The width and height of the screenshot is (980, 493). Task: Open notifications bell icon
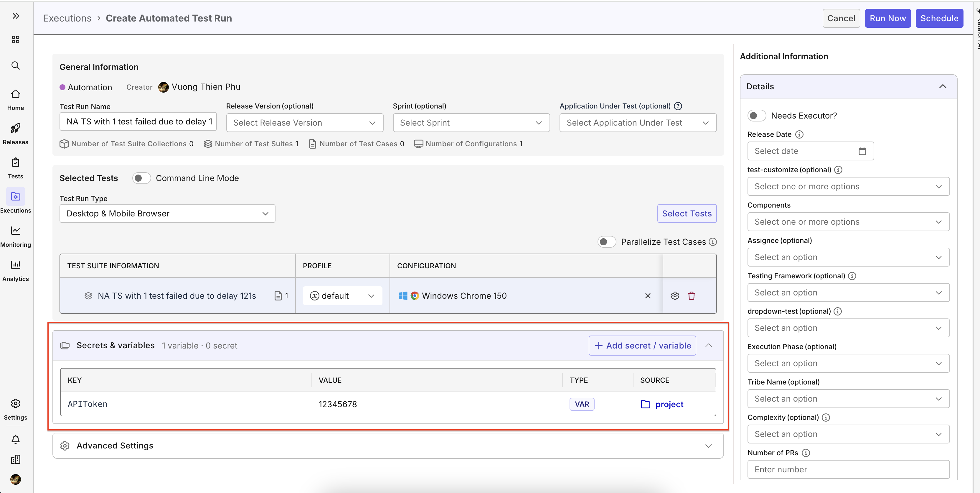click(x=16, y=439)
